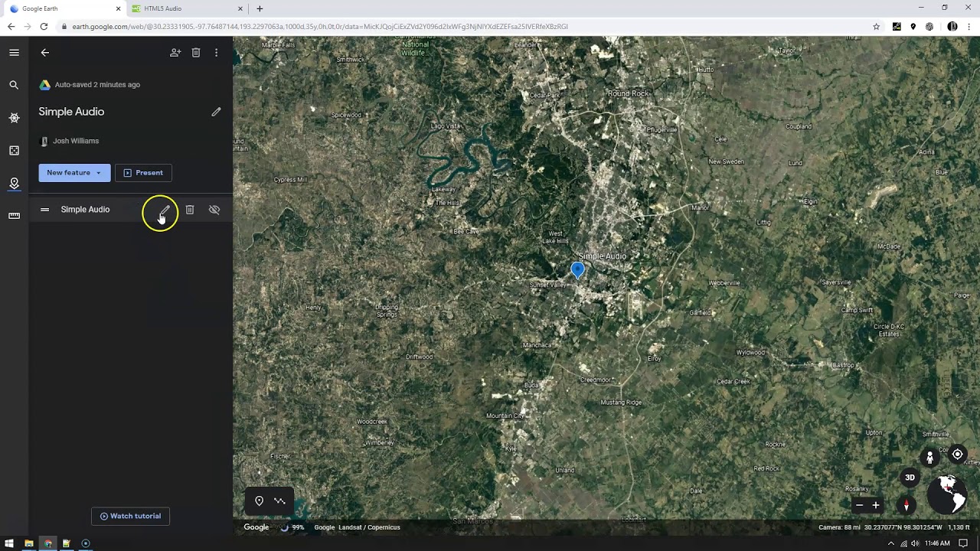
Task: Toggle visibility of Simple Audio feature
Action: [214, 210]
